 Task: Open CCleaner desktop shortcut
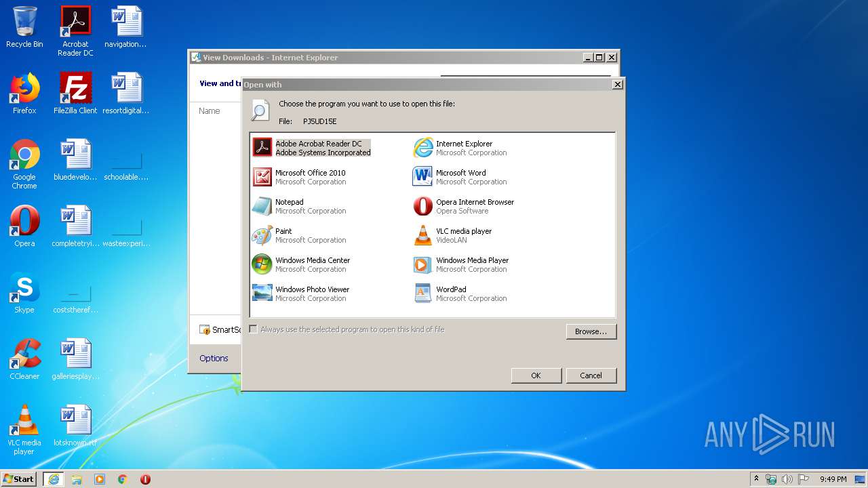pyautogui.click(x=24, y=359)
